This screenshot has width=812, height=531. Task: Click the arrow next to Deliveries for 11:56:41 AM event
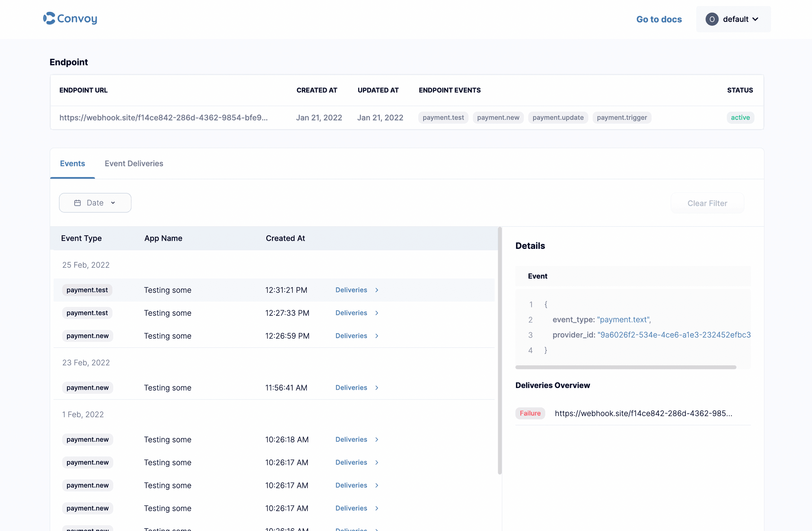tap(376, 388)
